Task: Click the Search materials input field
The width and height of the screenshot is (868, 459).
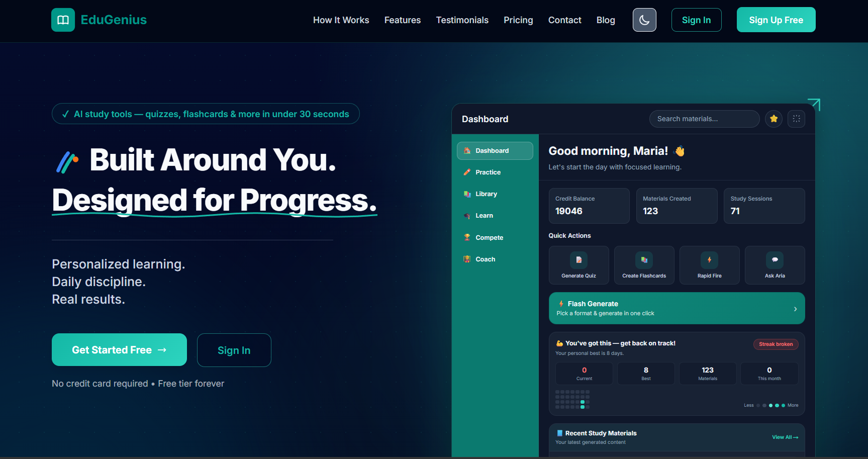Action: pos(704,119)
